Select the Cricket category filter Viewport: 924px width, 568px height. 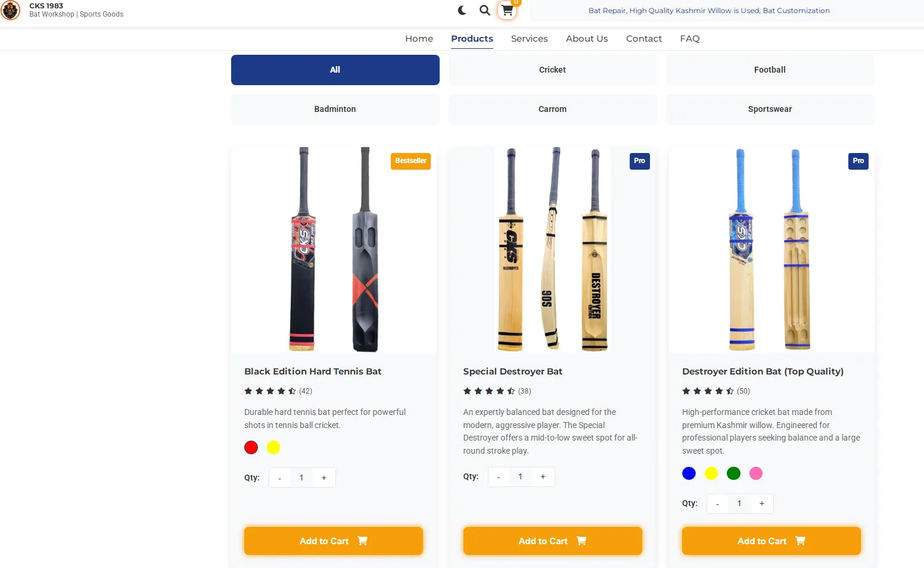pos(552,70)
